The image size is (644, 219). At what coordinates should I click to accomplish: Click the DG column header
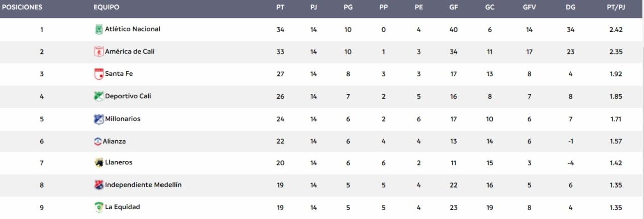[x=570, y=8]
